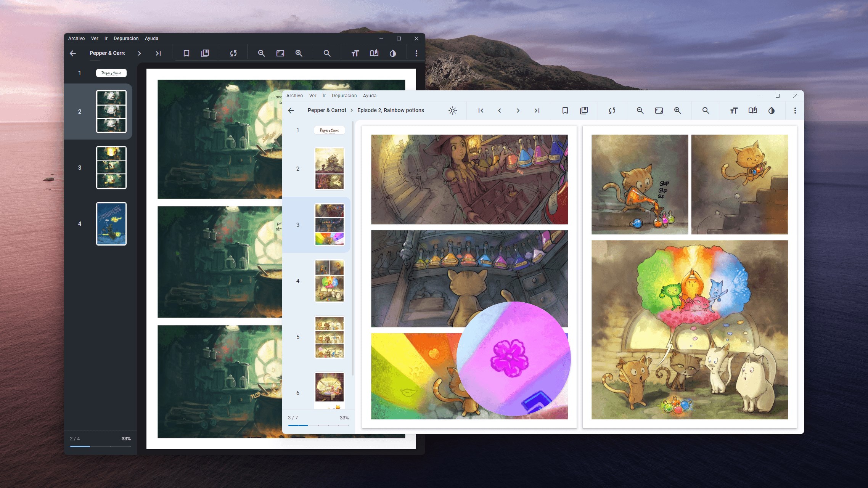The image size is (868, 488).
Task: Open the bookmarks list in the front window
Action: point(583,110)
